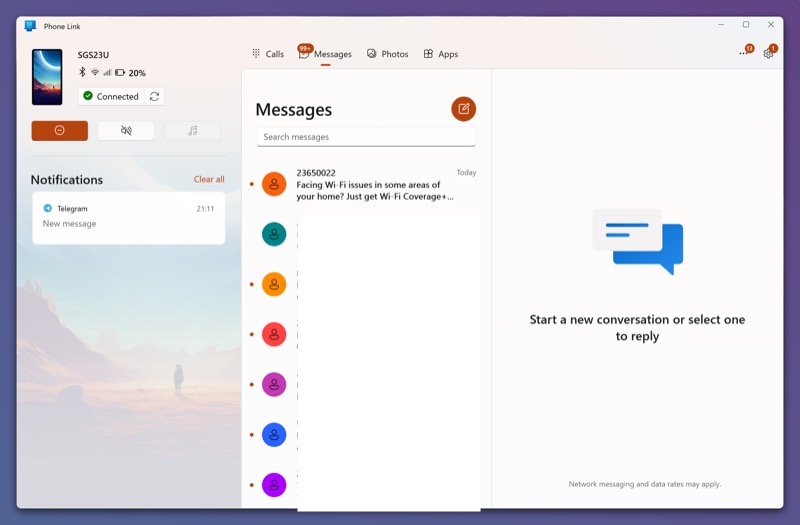Go to the Apps tab
This screenshot has width=800, height=525.
coord(441,54)
